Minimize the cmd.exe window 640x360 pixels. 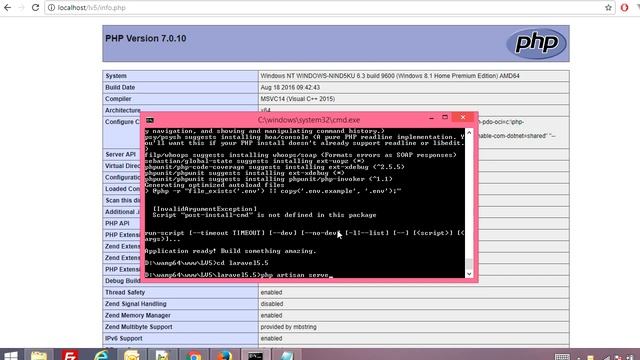tap(431, 118)
